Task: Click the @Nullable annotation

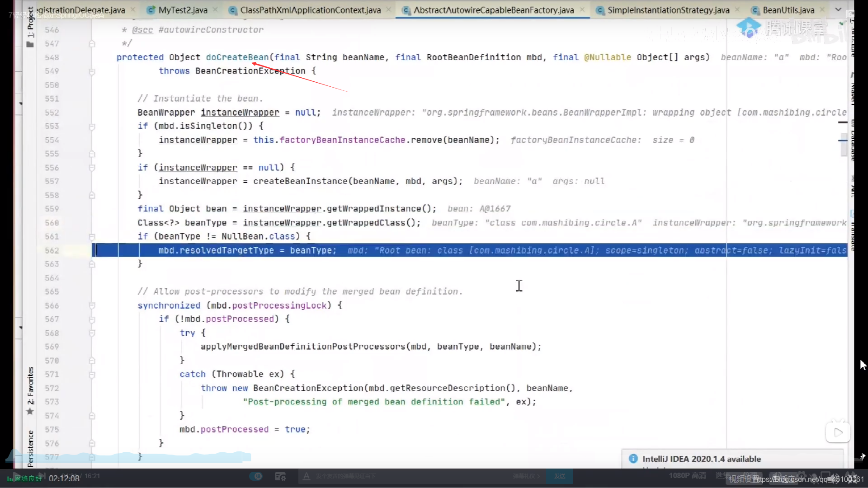Action: pos(607,57)
